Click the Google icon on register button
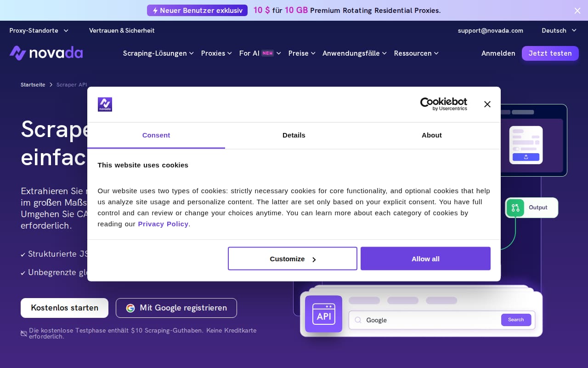The image size is (588, 368). 130,308
